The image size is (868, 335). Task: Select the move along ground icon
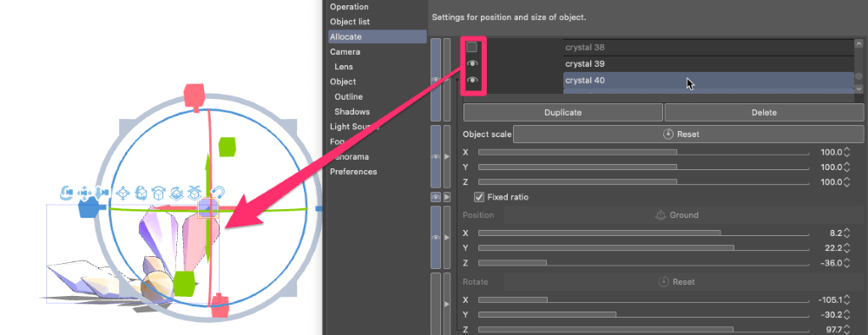194,193
